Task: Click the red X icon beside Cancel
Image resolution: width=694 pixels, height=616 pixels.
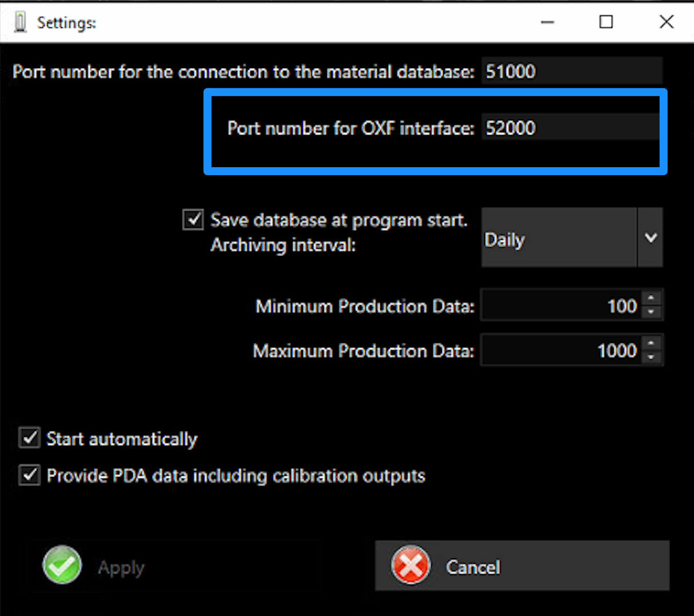Action: [411, 565]
